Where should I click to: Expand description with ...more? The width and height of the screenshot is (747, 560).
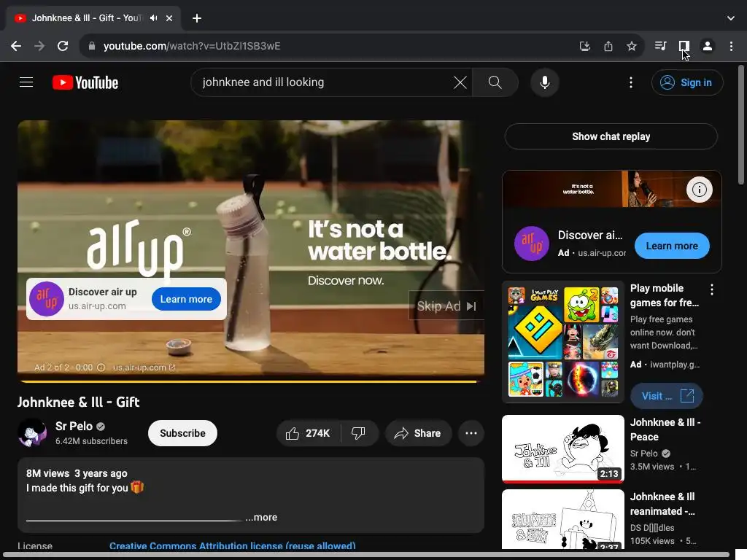(261, 517)
